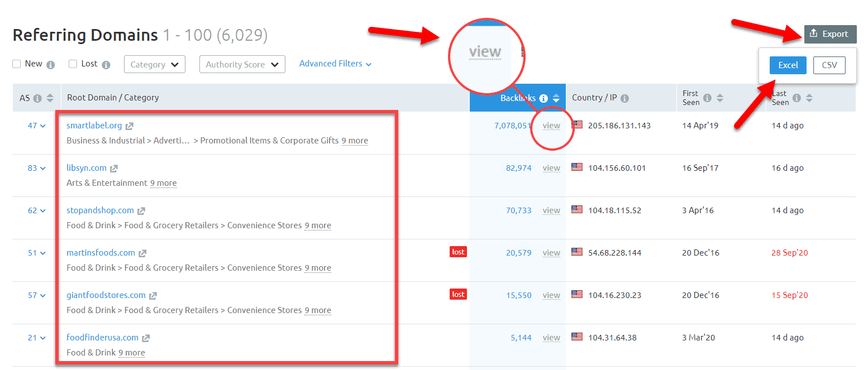The image size is (868, 370).
Task: Expand authority score 21 for foodfinderusa.com
Action: tap(37, 338)
